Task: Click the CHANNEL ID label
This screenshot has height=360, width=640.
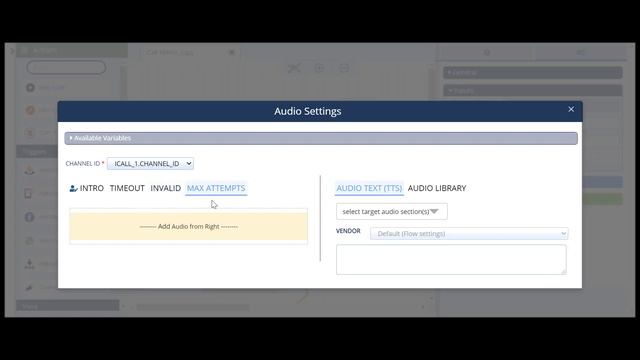Action: 83,164
